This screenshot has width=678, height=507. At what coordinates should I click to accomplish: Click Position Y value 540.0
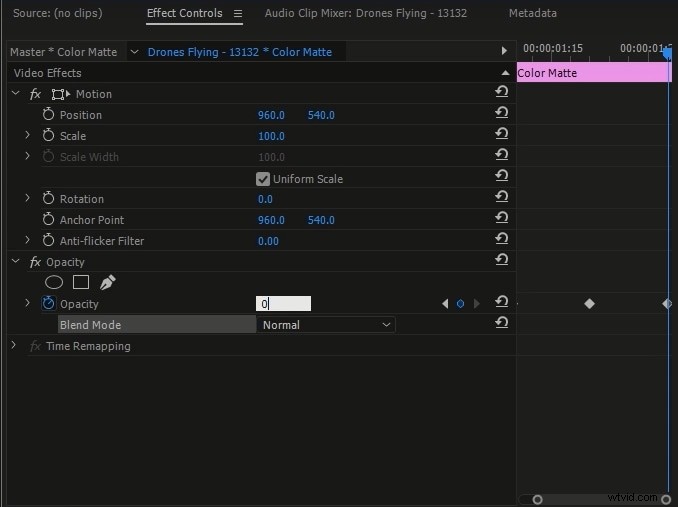click(321, 115)
